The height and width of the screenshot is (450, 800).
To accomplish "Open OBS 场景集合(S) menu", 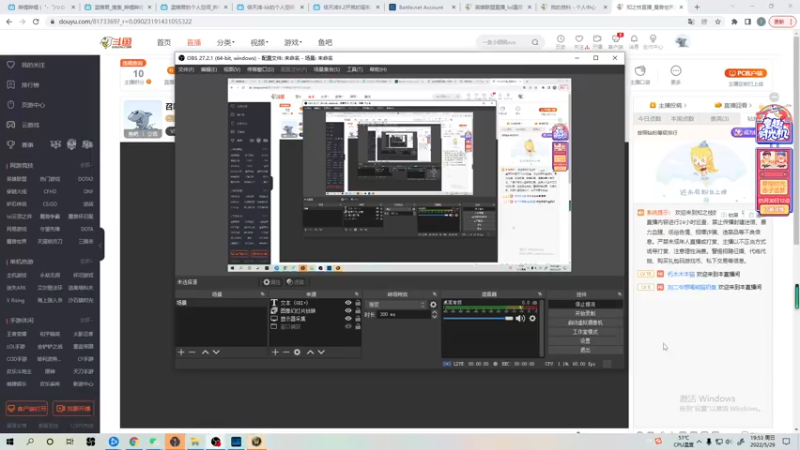I will (x=327, y=69).
